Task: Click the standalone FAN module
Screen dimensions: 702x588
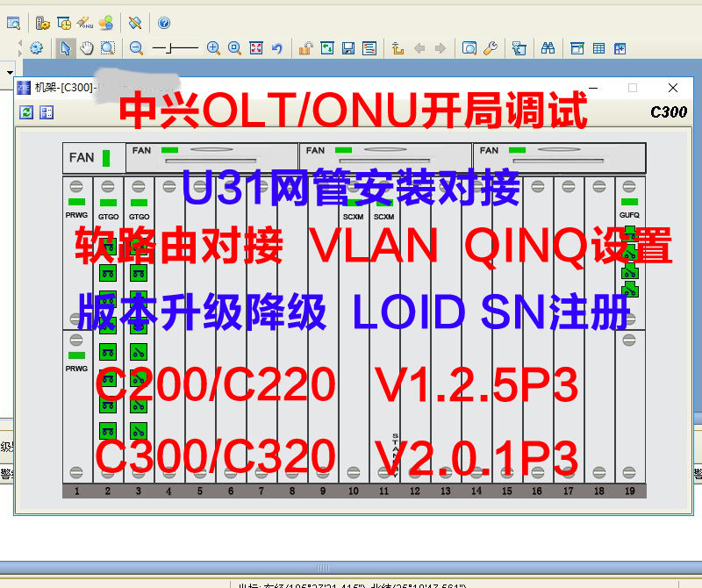Action: [x=91, y=158]
